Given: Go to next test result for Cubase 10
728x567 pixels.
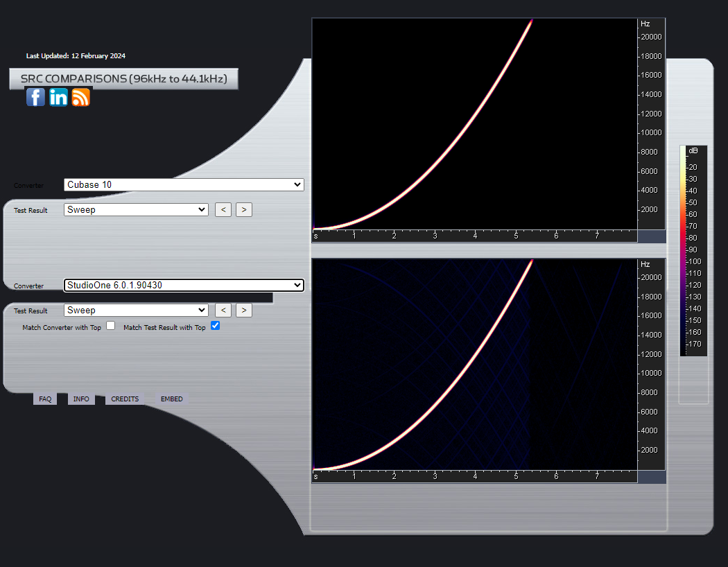Looking at the screenshot, I should [x=244, y=210].
